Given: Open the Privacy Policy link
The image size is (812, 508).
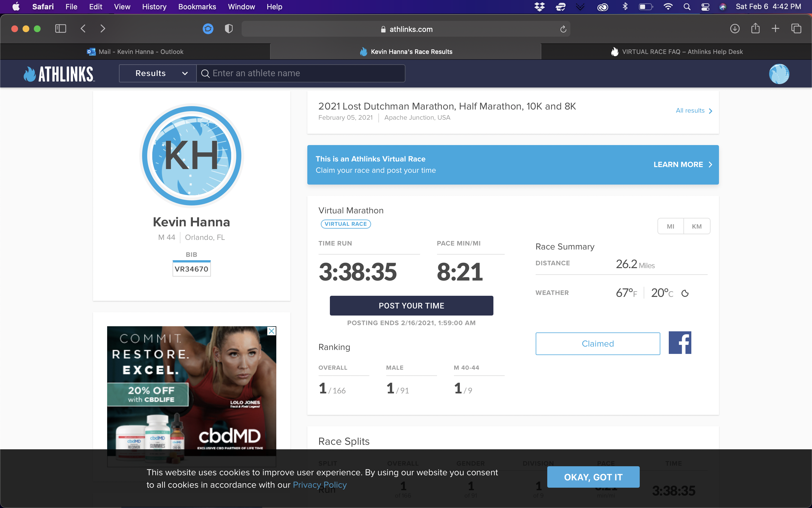Looking at the screenshot, I should point(320,485).
